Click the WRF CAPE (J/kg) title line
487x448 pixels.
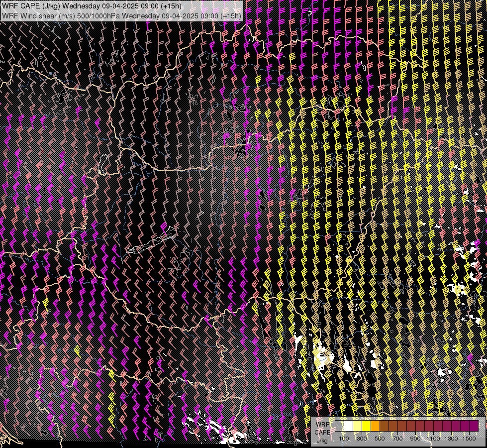(92, 6)
